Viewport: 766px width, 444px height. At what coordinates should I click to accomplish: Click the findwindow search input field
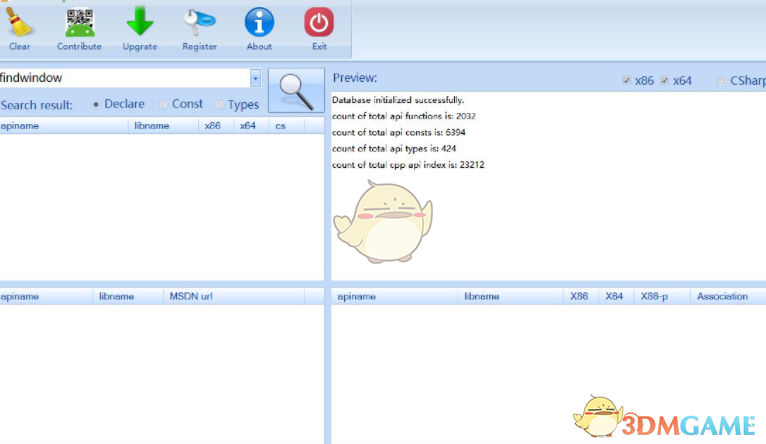click(x=125, y=78)
